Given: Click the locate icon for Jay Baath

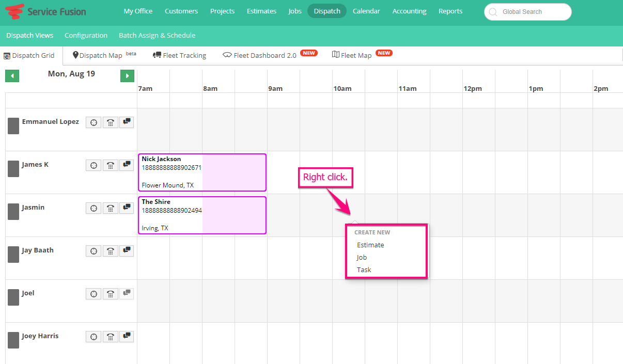Looking at the screenshot, I should (93, 251).
